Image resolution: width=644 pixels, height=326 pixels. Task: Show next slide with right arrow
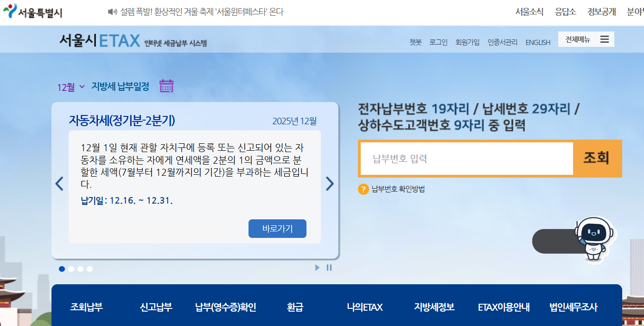330,184
